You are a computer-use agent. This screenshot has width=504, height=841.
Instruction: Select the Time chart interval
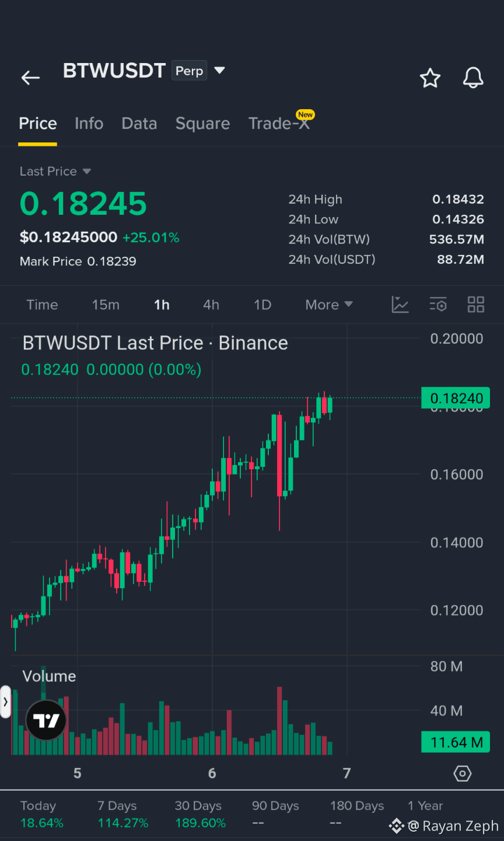coord(42,305)
